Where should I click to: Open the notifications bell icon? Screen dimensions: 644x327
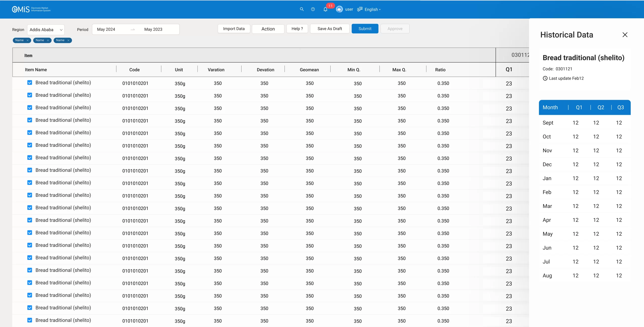pyautogui.click(x=325, y=10)
